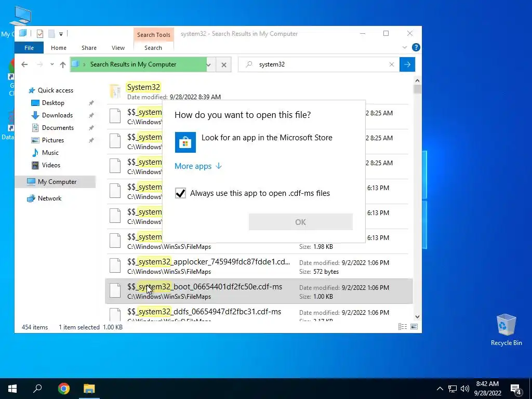Open the Windows Start menu
The image size is (532, 399).
[x=12, y=389]
